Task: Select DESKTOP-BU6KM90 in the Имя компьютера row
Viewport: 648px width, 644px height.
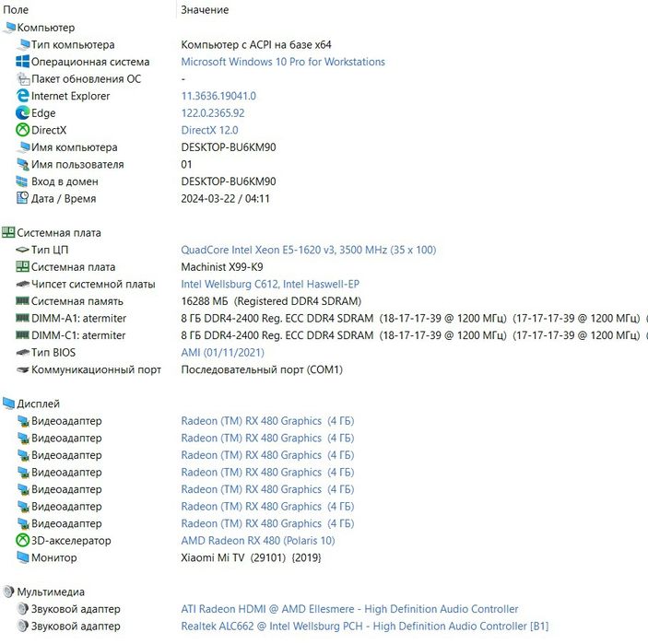Action: point(229,147)
